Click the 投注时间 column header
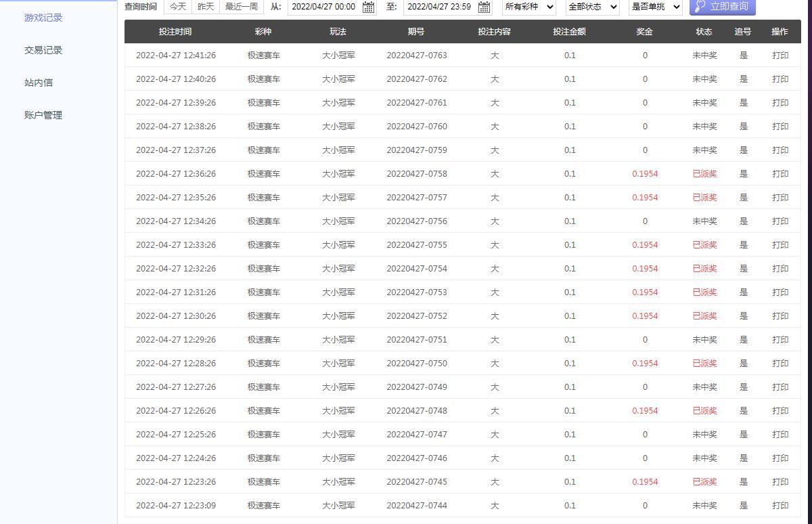 point(175,32)
